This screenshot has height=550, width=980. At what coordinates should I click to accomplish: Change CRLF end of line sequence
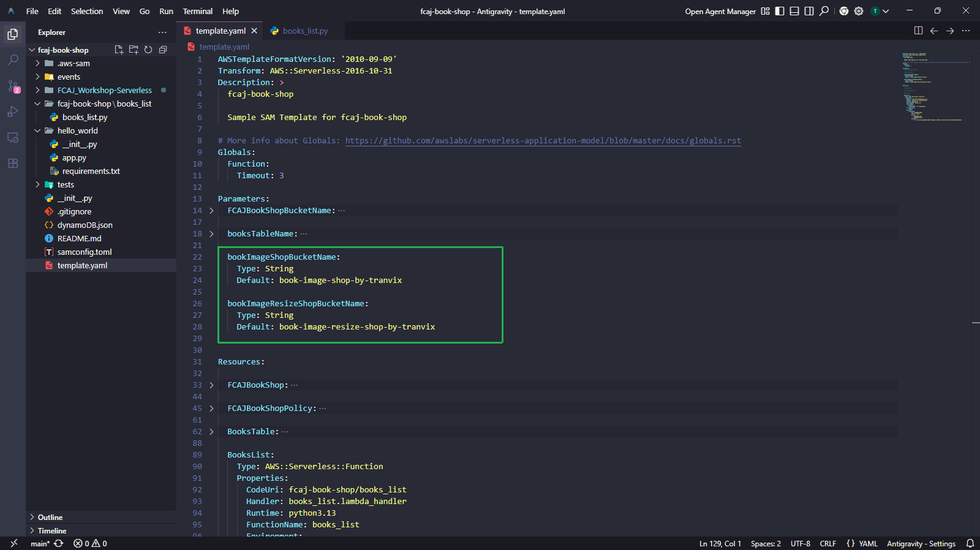click(x=827, y=543)
